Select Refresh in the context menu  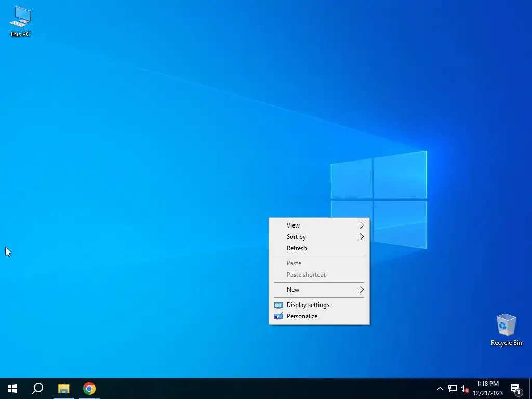pyautogui.click(x=319, y=248)
